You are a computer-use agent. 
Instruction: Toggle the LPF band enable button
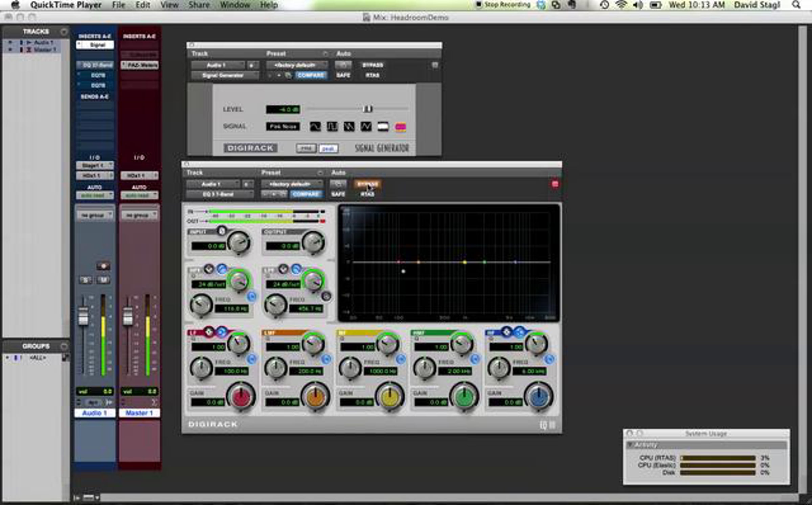[326, 297]
